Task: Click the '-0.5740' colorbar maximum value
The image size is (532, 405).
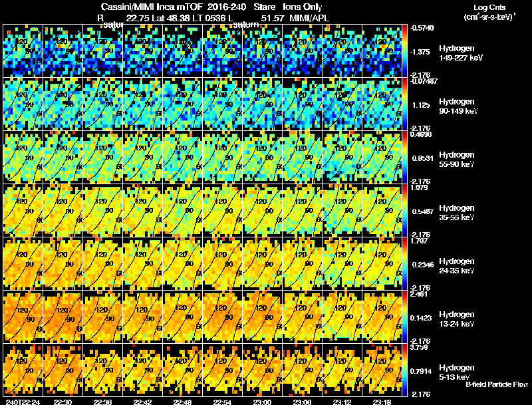Action: (x=422, y=28)
